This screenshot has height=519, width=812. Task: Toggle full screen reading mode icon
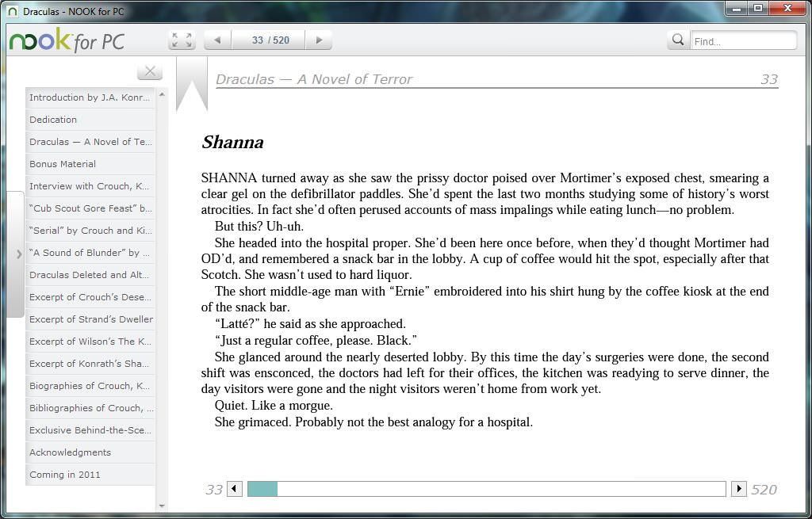click(182, 40)
